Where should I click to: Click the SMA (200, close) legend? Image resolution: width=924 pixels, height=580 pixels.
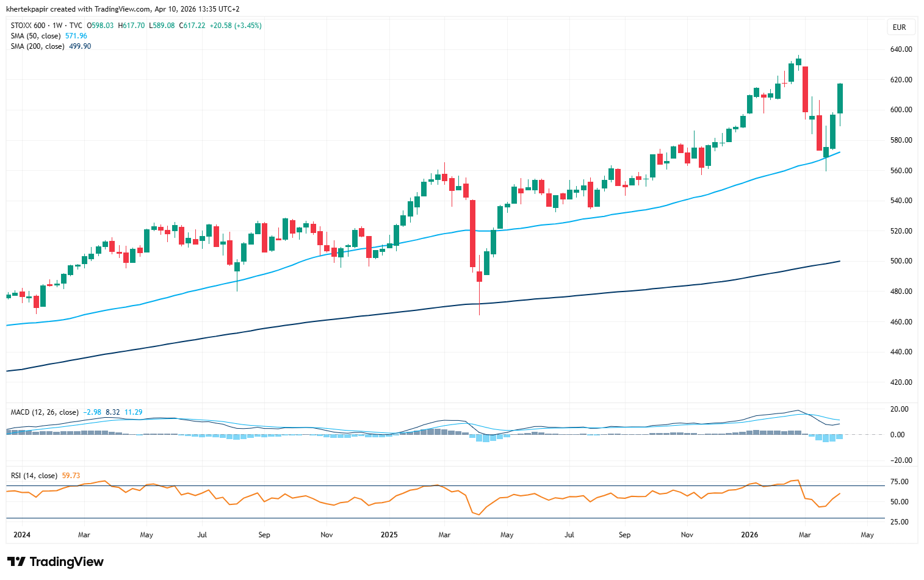coord(37,46)
